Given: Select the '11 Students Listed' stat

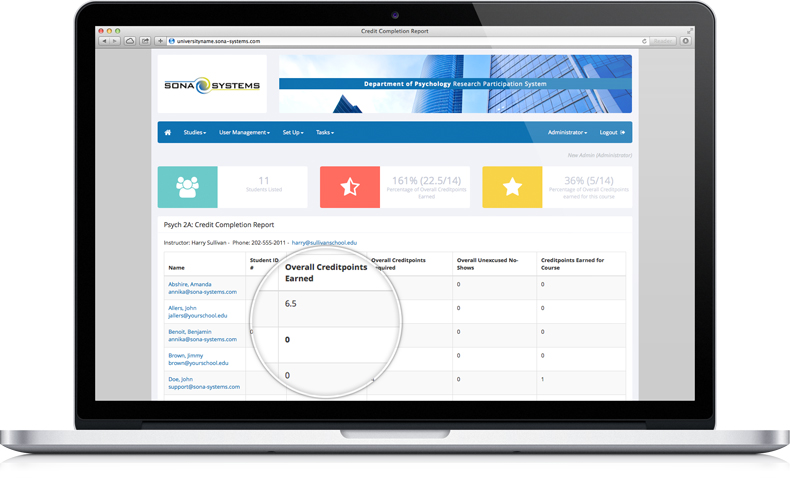Looking at the screenshot, I should (264, 184).
